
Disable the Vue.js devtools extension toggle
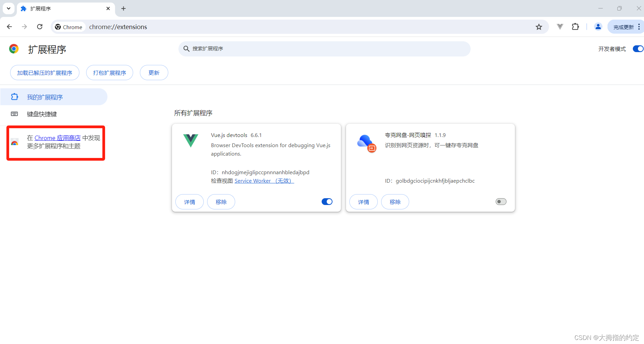[x=327, y=202]
